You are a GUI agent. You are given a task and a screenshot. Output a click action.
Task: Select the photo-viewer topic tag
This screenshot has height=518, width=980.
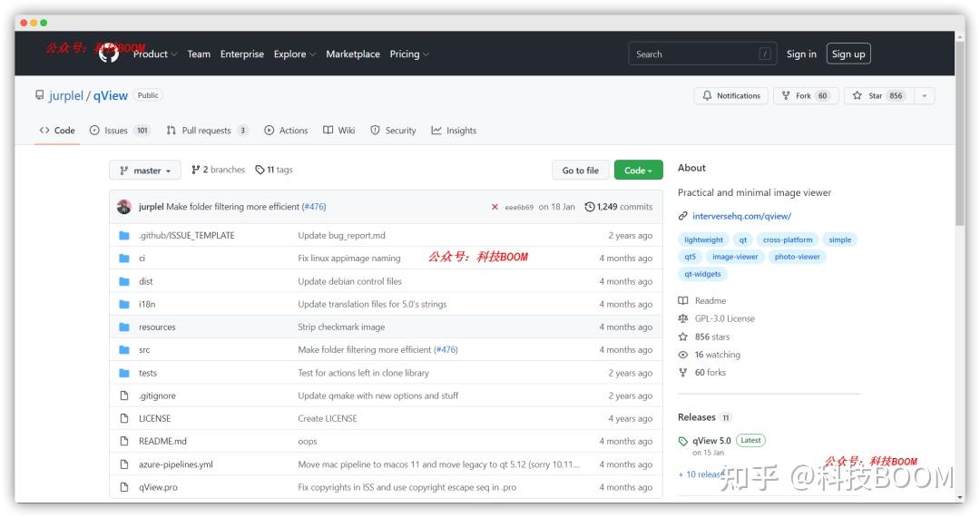[797, 257]
